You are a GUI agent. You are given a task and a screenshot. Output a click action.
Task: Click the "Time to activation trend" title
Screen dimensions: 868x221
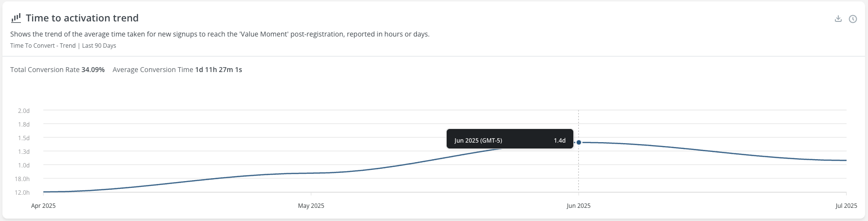[82, 18]
